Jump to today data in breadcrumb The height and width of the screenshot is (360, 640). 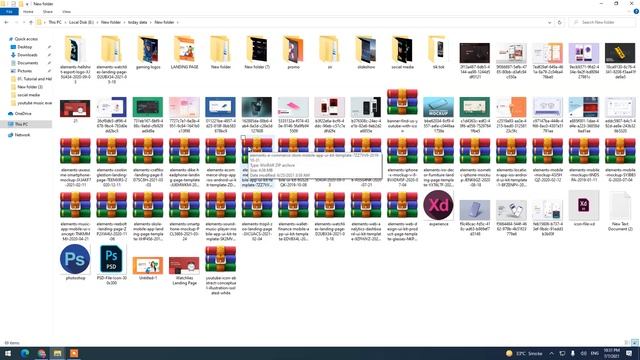point(138,22)
